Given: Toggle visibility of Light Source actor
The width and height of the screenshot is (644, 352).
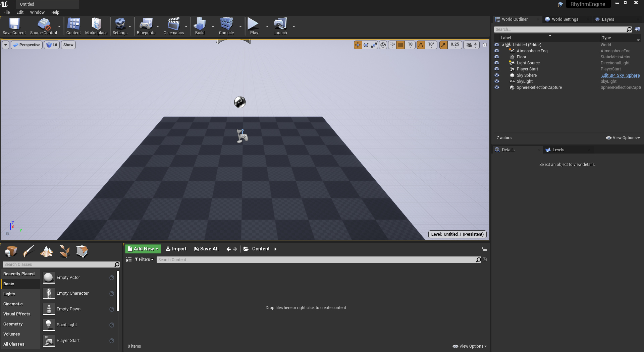Looking at the screenshot, I should click(497, 63).
